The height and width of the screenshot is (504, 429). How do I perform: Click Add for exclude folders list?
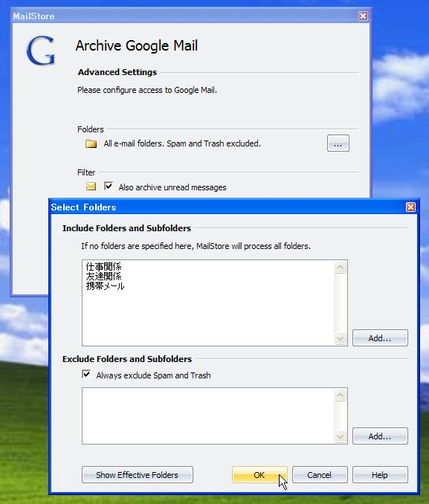380,436
